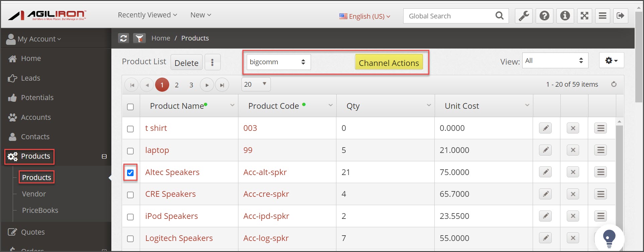The image size is (644, 252).
Task: Open PriceBooks submenu item
Action: point(40,211)
